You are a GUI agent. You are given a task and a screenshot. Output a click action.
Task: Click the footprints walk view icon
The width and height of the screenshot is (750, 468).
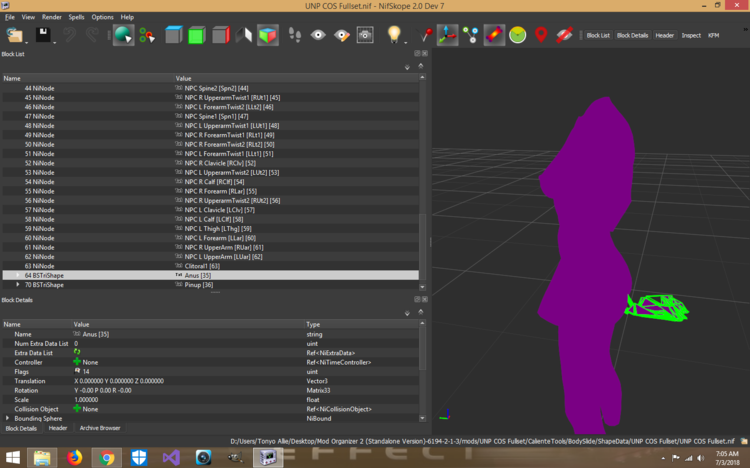[x=295, y=35]
